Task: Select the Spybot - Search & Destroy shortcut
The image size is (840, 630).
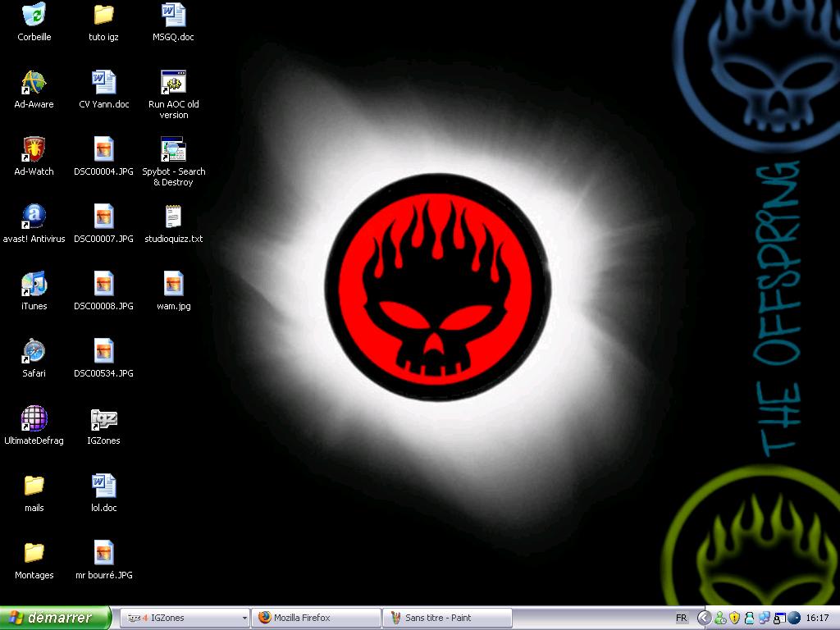Action: pos(174,162)
